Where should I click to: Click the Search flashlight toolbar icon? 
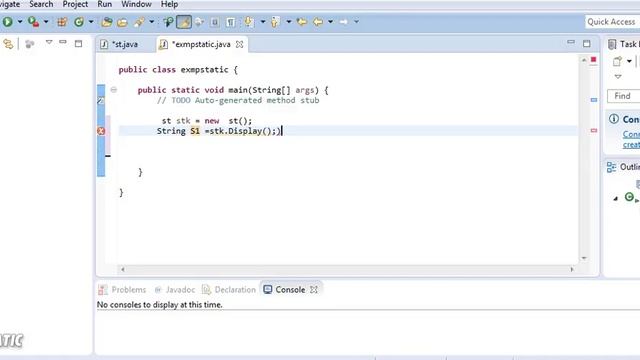tap(139, 22)
